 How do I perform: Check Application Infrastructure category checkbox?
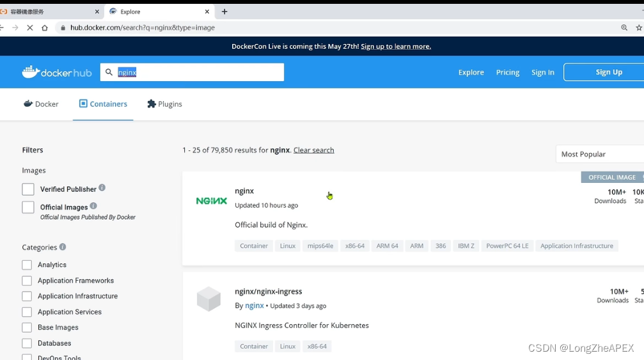point(27,296)
